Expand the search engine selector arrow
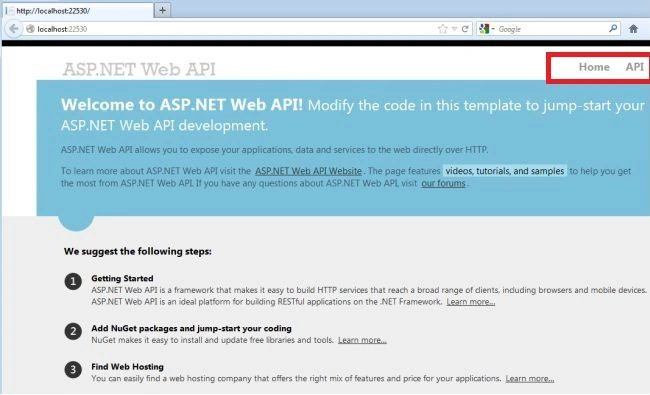The width and height of the screenshot is (650, 395). click(x=493, y=29)
